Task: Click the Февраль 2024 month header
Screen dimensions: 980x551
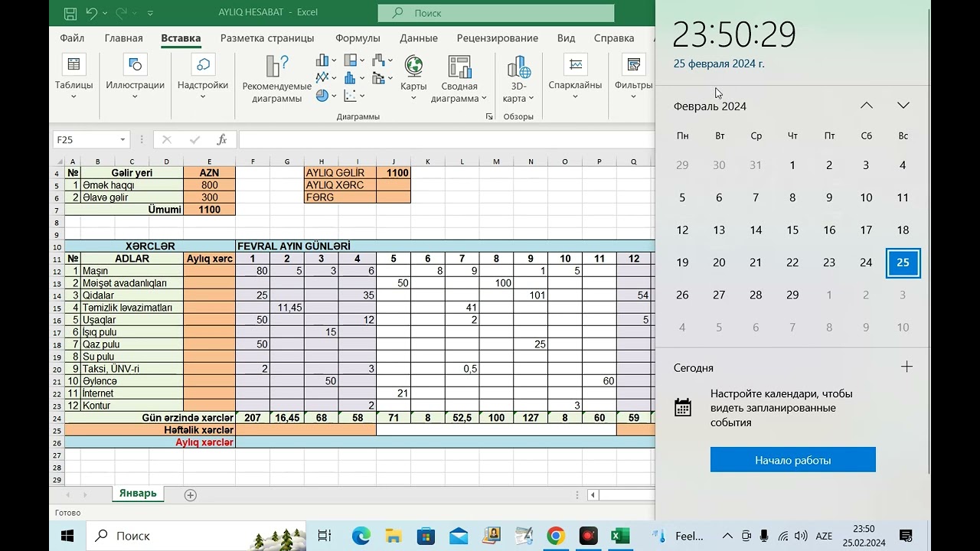Action: [710, 106]
